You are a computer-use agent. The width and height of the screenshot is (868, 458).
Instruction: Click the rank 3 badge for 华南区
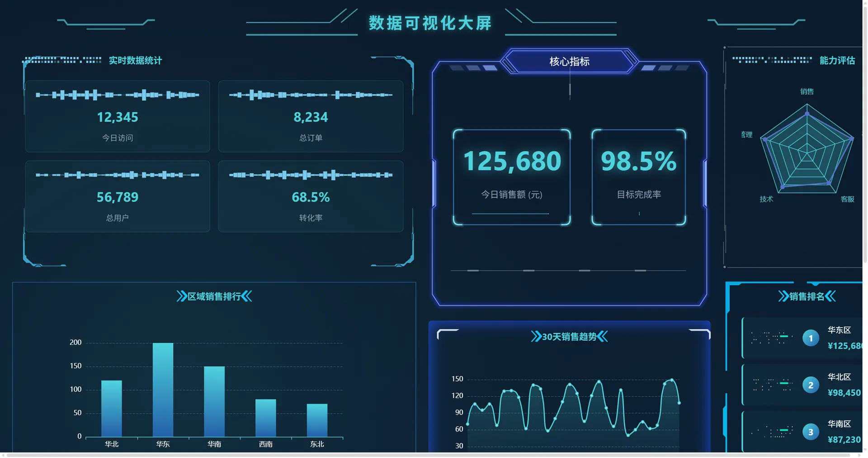click(x=811, y=432)
